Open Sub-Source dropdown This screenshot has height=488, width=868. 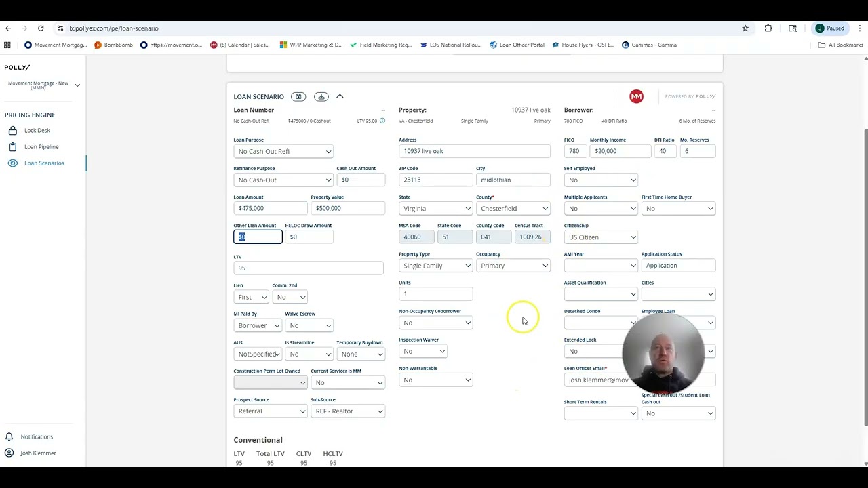(348, 411)
